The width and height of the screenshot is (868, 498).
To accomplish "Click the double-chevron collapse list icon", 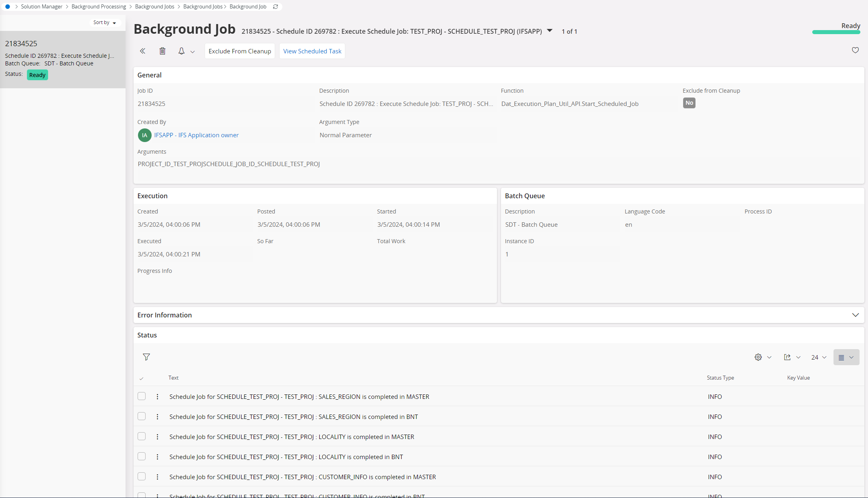I will coord(142,51).
